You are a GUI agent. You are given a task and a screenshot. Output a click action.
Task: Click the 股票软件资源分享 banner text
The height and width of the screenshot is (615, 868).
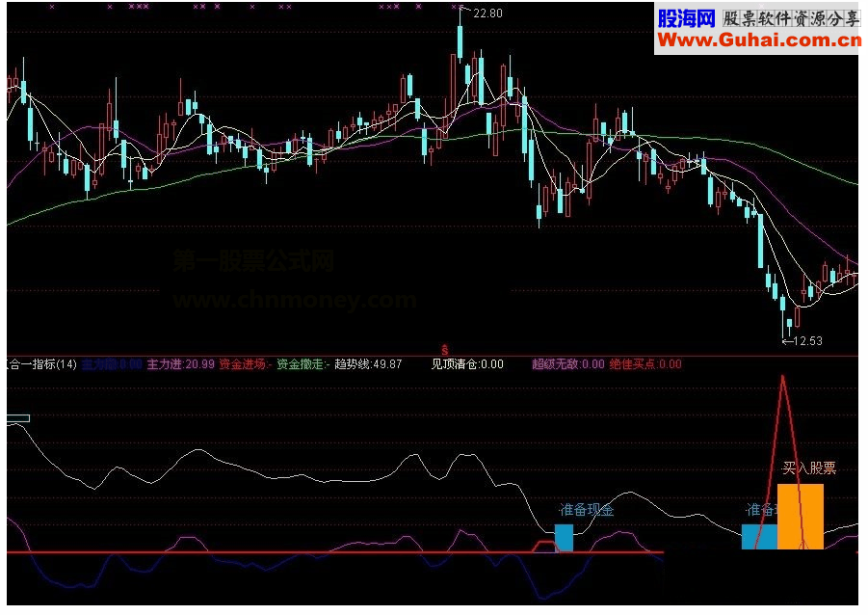click(x=792, y=19)
